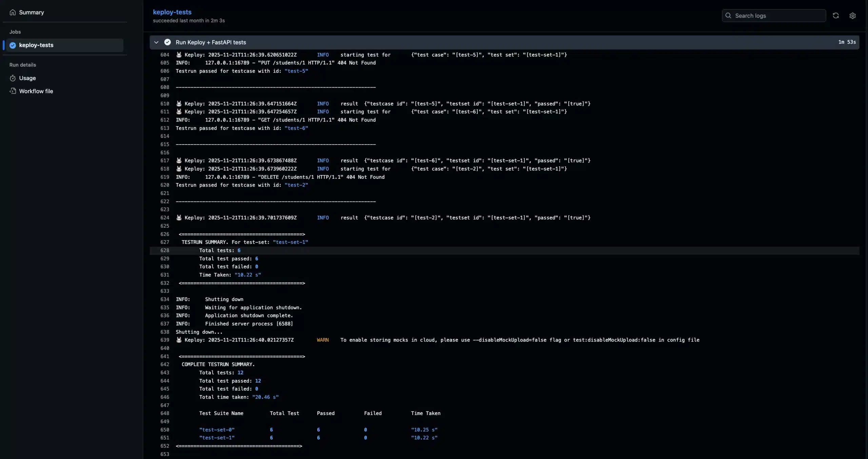Click the keploy-tests heading link
The width and height of the screenshot is (868, 459).
click(172, 12)
